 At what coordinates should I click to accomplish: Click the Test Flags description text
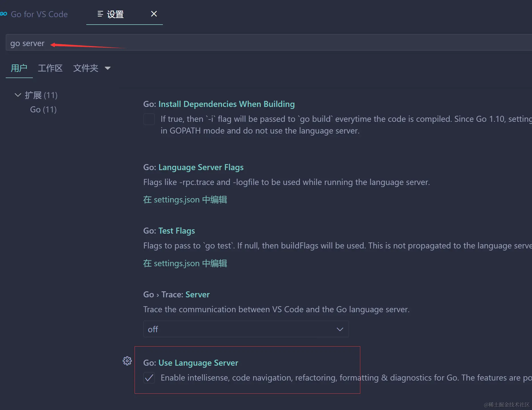337,246
